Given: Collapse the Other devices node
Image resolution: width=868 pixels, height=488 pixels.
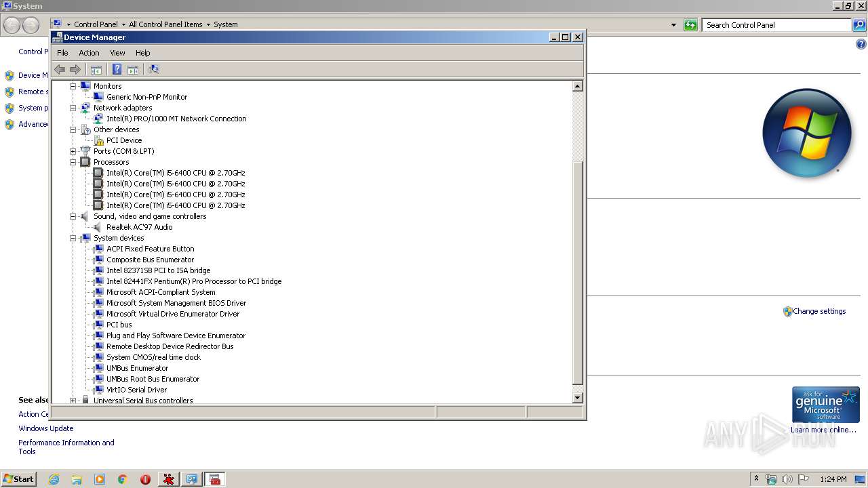Looking at the screenshot, I should [x=73, y=129].
